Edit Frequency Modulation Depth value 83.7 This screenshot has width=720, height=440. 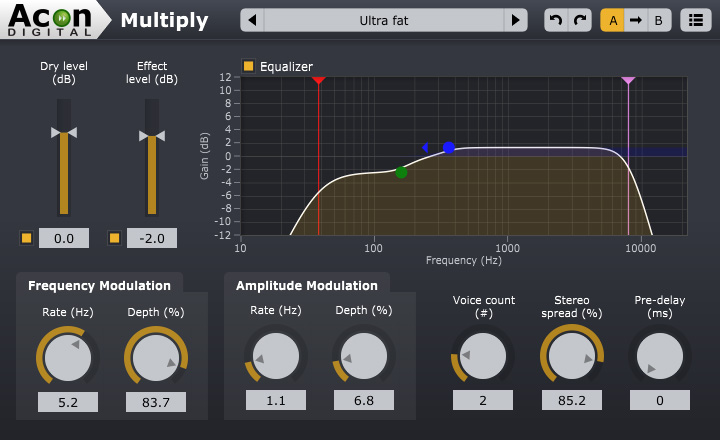(156, 402)
